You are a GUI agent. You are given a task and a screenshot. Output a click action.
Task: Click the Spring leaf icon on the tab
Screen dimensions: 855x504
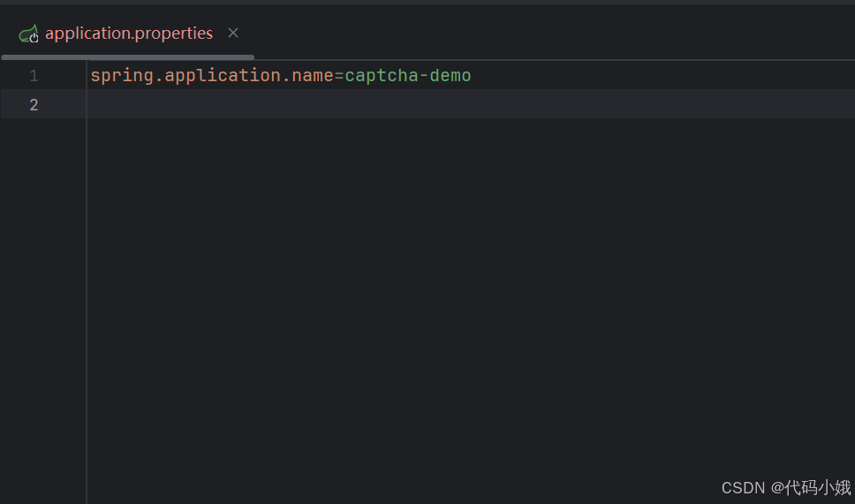[x=28, y=34]
